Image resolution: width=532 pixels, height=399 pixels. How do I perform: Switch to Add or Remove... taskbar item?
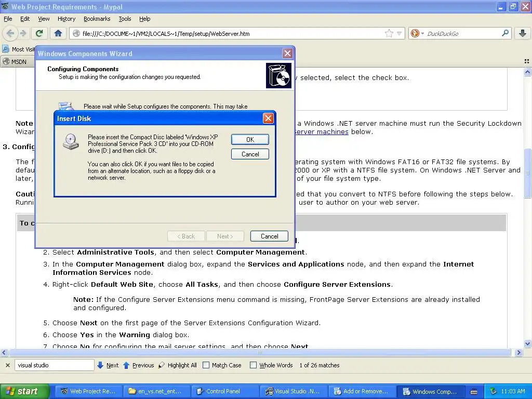362,391
